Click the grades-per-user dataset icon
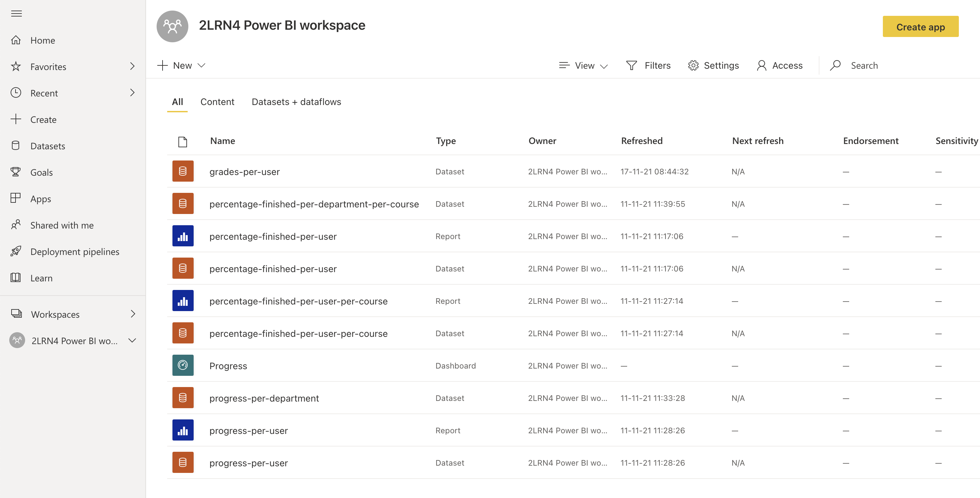Viewport: 980px width, 498px height. tap(183, 171)
